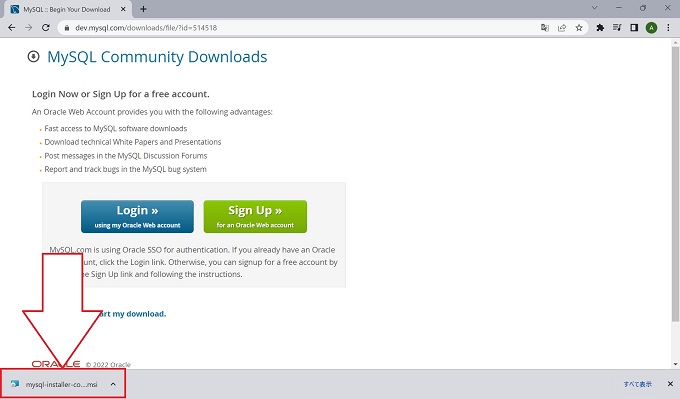Minimize the Chrome window

(619, 8)
